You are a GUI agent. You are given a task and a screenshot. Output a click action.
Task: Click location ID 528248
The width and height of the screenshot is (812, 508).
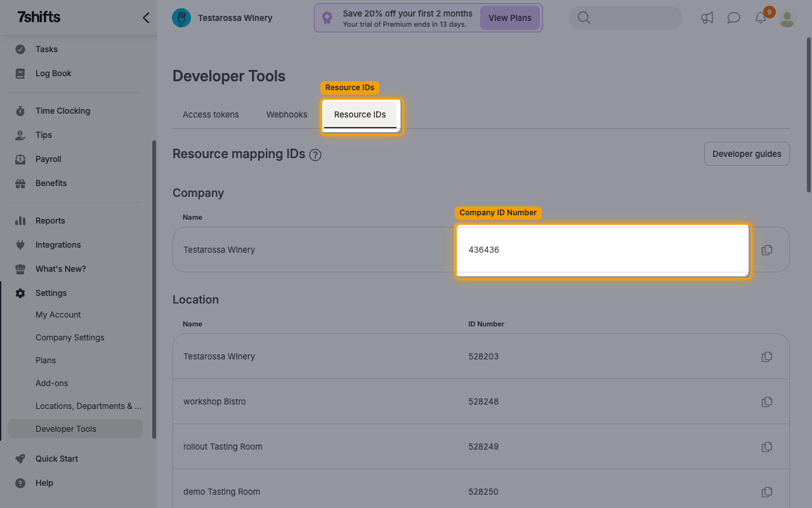point(483,401)
